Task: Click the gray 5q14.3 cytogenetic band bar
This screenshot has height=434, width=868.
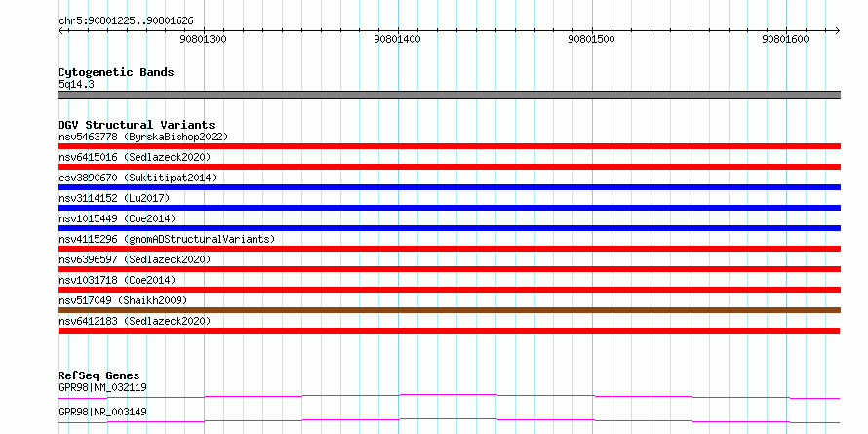Action: (449, 95)
